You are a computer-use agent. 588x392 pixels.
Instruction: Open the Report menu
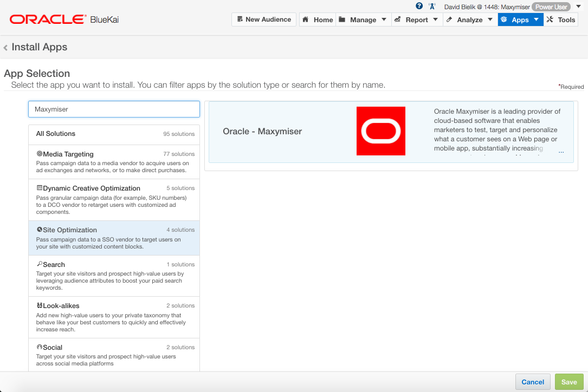tap(417, 19)
